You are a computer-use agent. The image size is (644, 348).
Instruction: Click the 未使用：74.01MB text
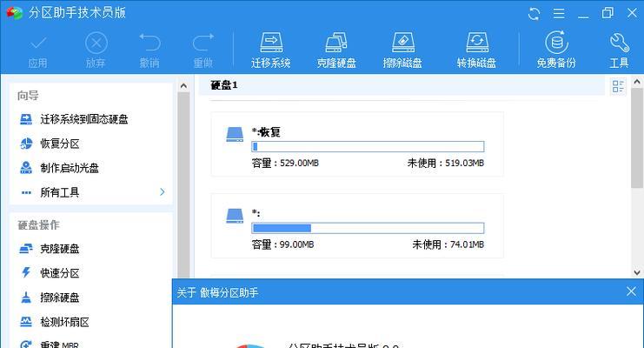(448, 244)
